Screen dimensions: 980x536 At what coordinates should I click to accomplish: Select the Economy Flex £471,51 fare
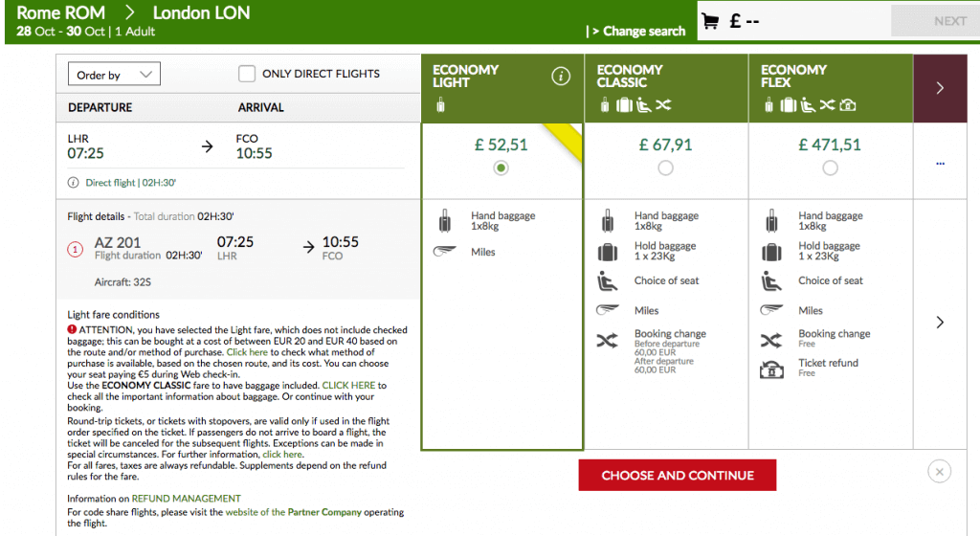coord(830,168)
